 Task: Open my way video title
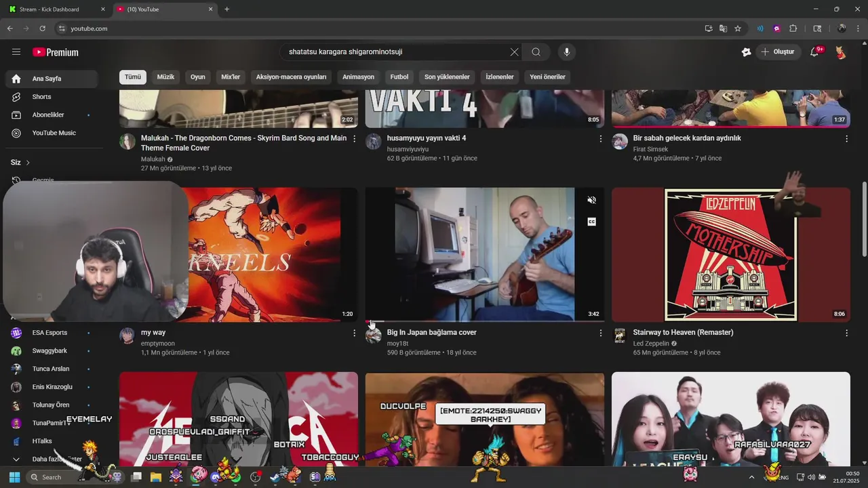153,332
